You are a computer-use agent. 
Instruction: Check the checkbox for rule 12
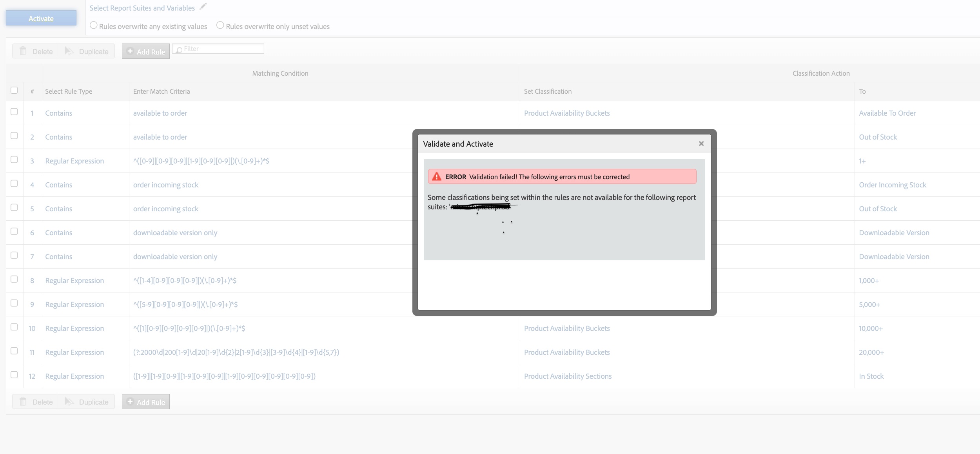click(x=15, y=374)
